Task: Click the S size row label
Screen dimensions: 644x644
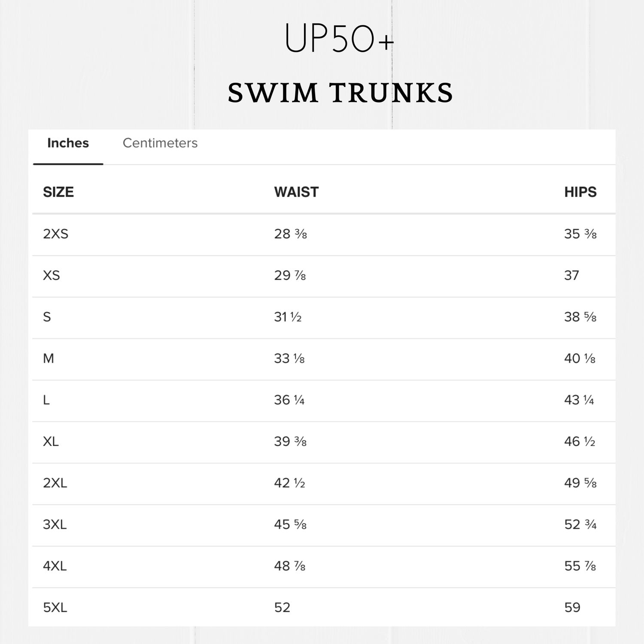Action: pos(47,317)
